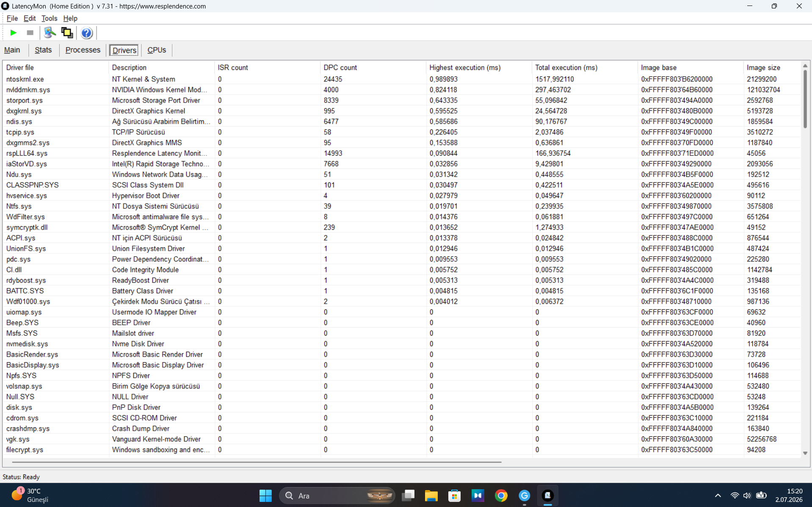Open File Explorer from the taskbar

tap(431, 496)
